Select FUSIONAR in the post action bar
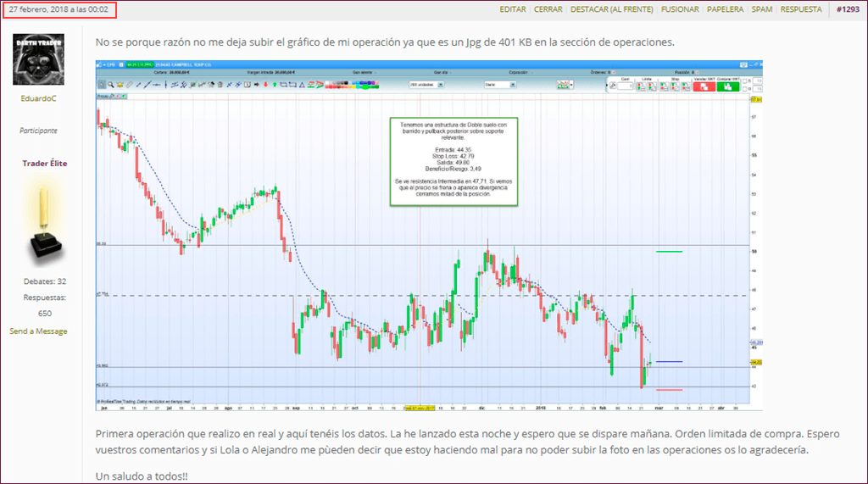Viewport: 868px width, 484px height. pyautogui.click(x=680, y=9)
